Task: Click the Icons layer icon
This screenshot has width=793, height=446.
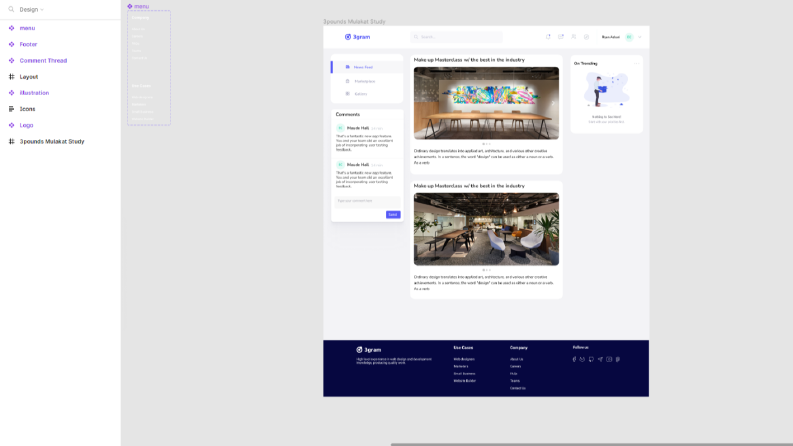Action: [x=11, y=109]
